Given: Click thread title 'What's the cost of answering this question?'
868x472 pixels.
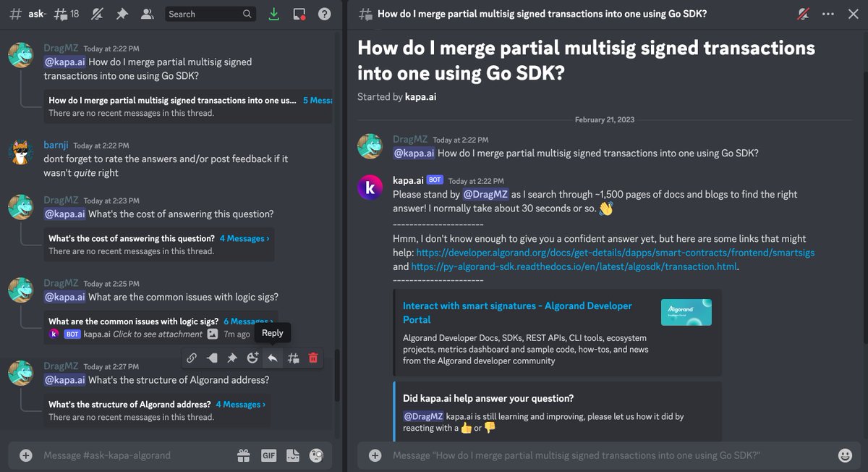Looking at the screenshot, I should click(x=132, y=238).
